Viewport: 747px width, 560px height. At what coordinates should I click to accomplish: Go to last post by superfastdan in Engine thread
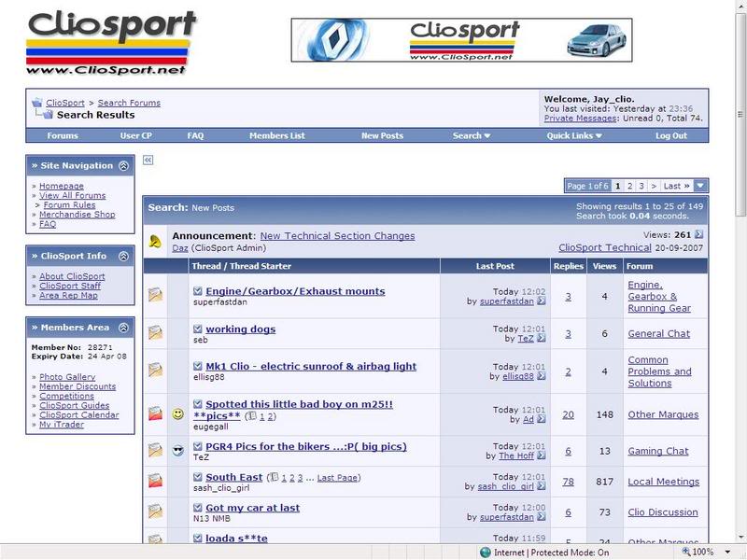tap(542, 301)
